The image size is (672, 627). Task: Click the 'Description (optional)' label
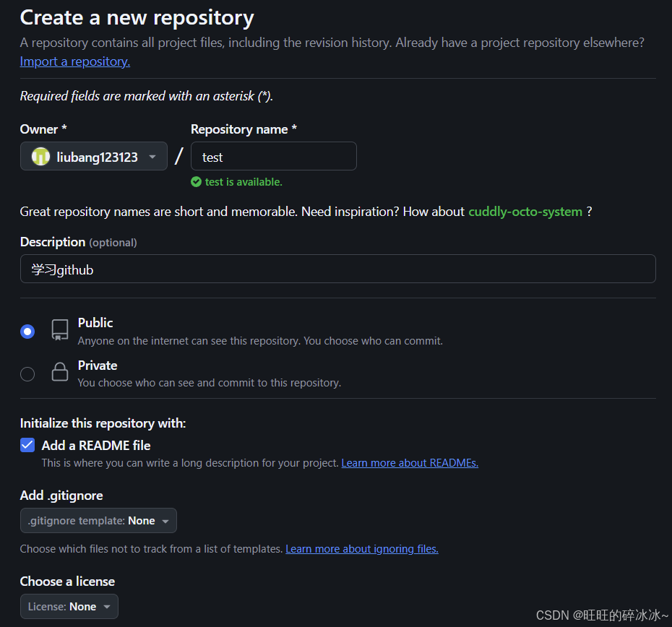pos(79,242)
